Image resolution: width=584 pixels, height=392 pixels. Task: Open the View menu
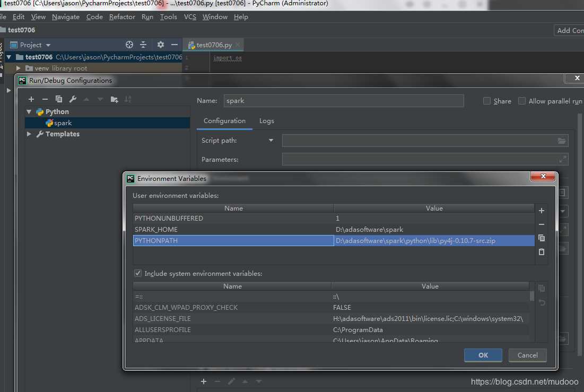[38, 17]
